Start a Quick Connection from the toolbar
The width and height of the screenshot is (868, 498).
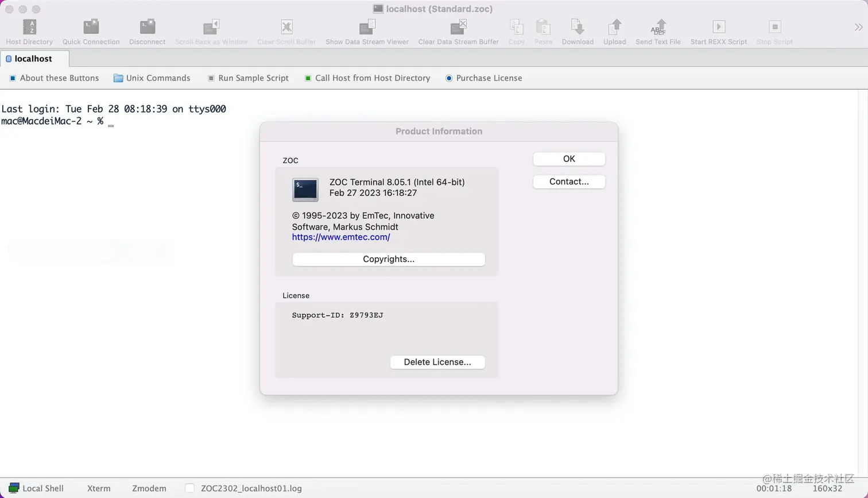coord(91,27)
